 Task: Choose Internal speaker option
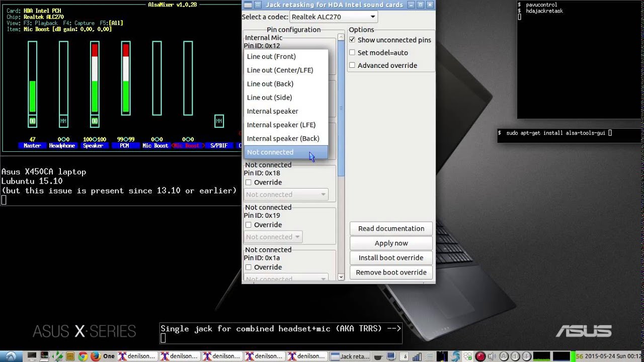click(286, 111)
